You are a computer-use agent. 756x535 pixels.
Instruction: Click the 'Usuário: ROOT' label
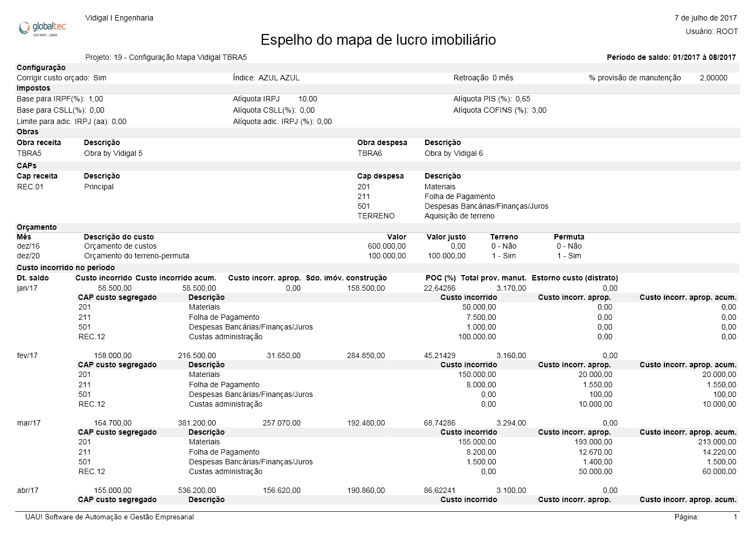[712, 31]
